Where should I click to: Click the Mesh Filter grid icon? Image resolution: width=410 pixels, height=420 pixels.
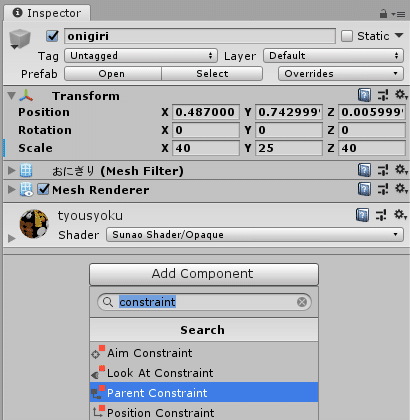26,170
